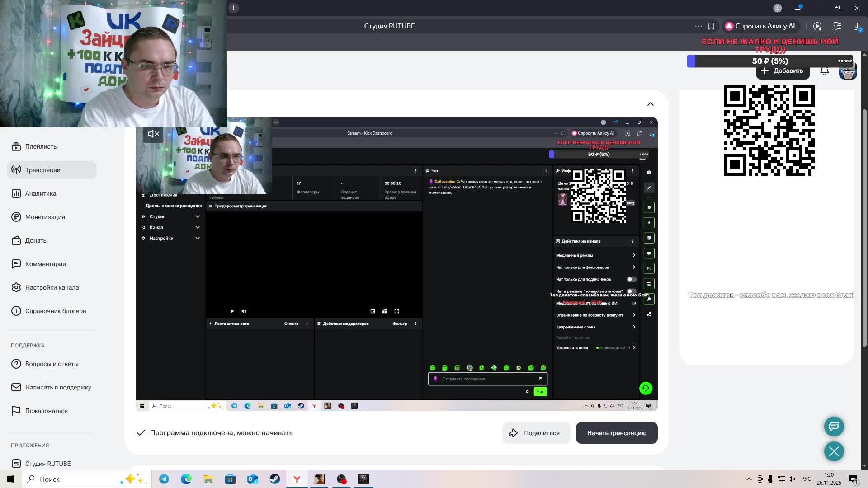This screenshot has width=868, height=488.
Task: Open the Добавить add dropdown button
Action: 783,71
